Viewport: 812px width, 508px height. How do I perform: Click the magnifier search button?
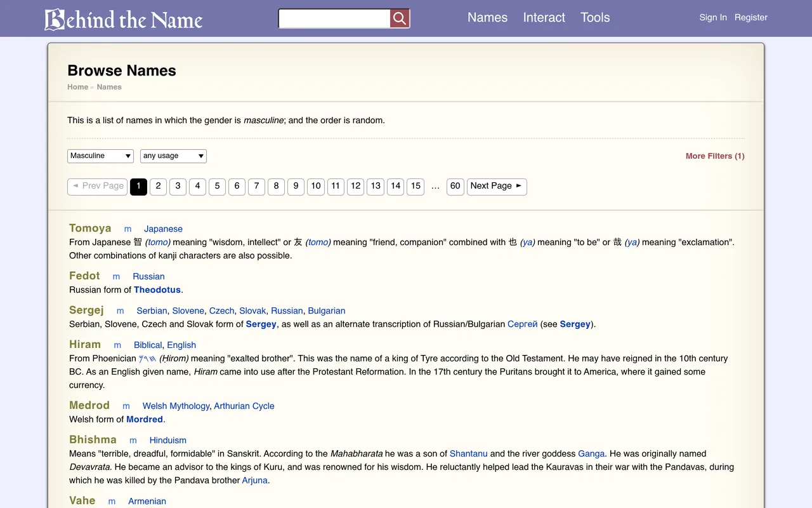400,18
